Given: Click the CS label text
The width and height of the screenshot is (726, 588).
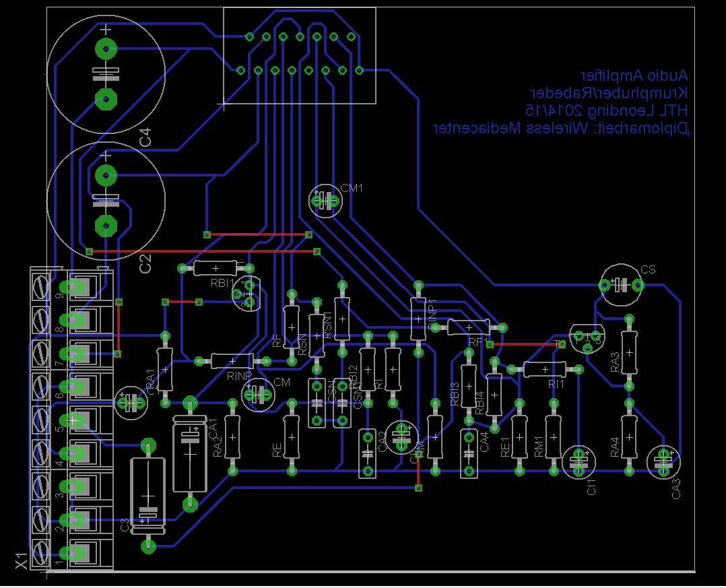Looking at the screenshot, I should (x=648, y=270).
